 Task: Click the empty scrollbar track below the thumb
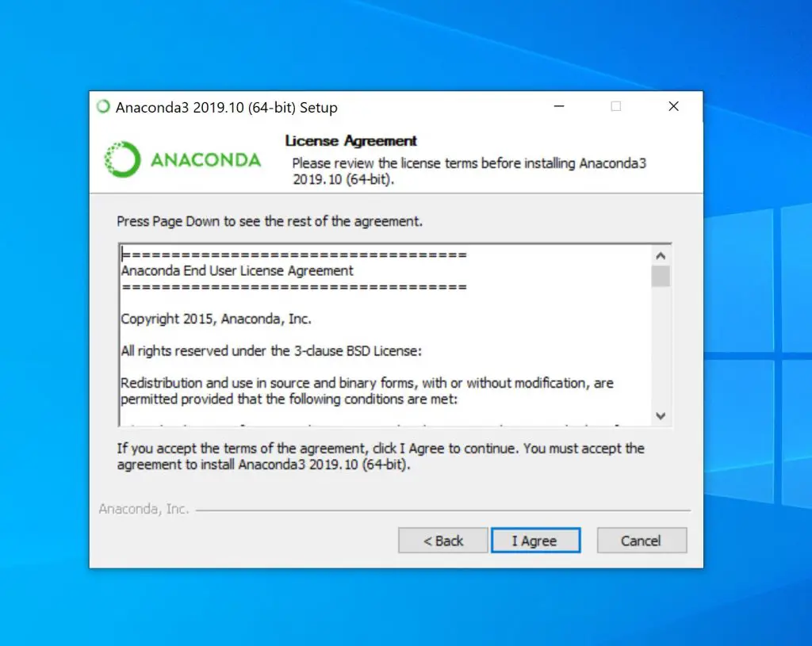pos(661,347)
